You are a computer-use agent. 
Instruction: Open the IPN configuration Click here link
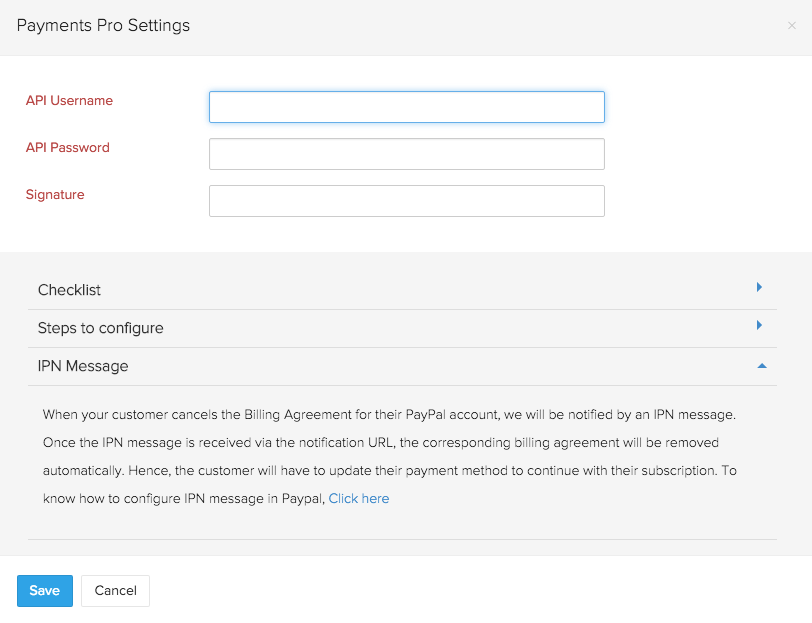pyautogui.click(x=358, y=498)
